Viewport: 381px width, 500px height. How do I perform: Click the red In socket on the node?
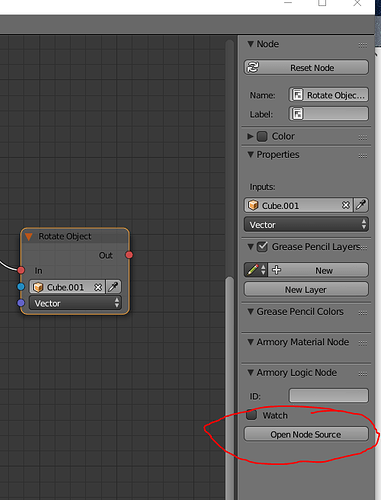[21, 270]
